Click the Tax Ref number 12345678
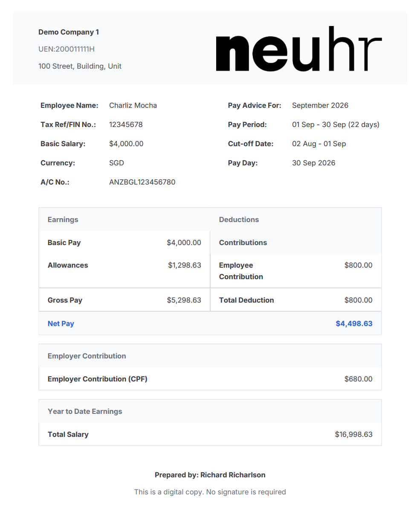The width and height of the screenshot is (420, 517). pos(126,124)
